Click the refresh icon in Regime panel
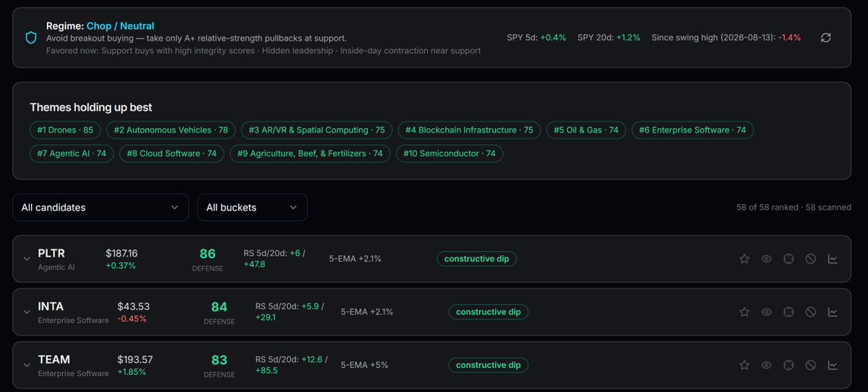 click(x=825, y=38)
